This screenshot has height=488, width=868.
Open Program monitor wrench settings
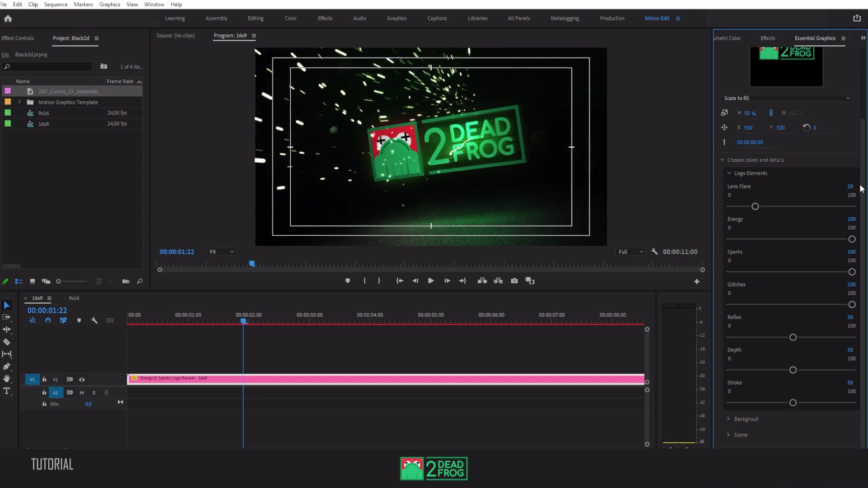[654, 252]
